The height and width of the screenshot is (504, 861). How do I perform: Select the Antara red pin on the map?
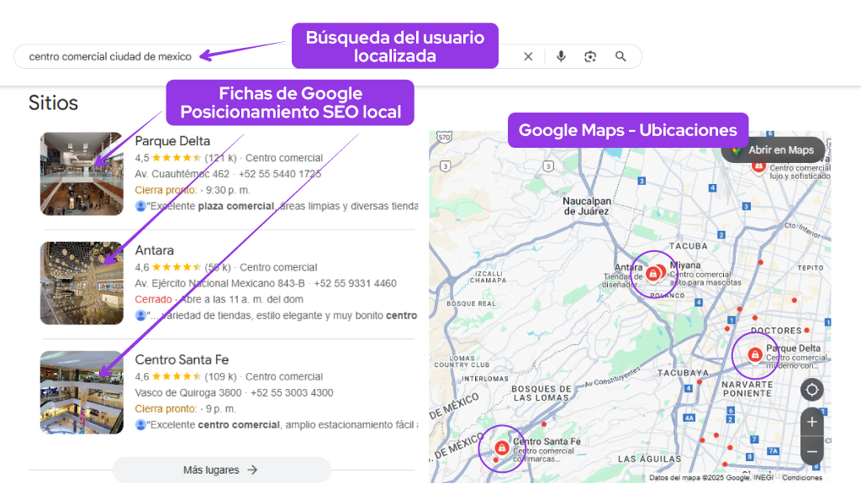click(652, 272)
